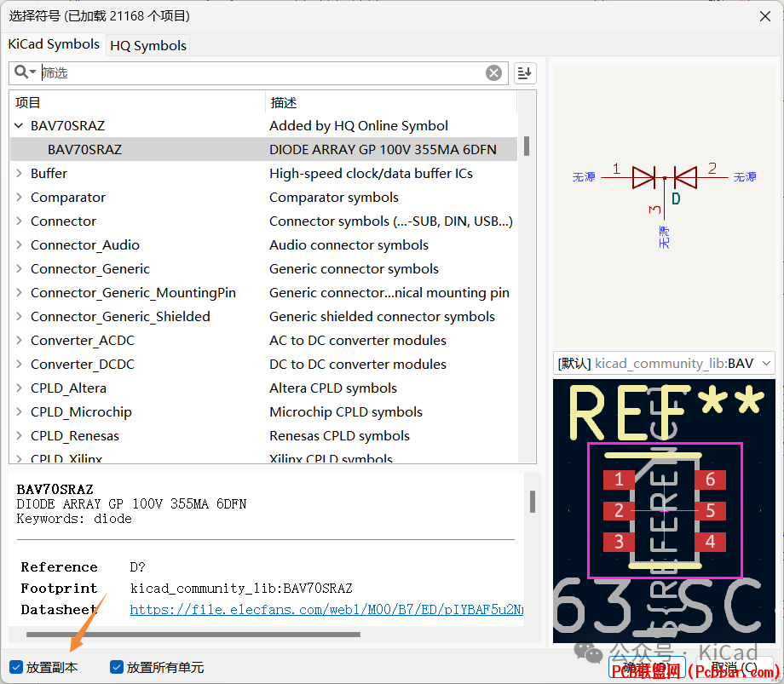Toggle the 放置所有单元 checkbox
784x684 pixels.
click(117, 667)
